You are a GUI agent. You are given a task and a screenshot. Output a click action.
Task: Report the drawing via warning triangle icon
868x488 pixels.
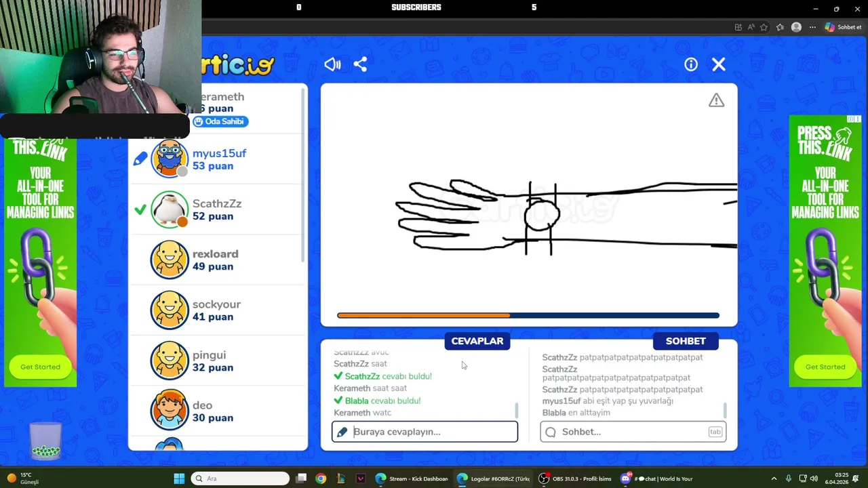click(716, 100)
